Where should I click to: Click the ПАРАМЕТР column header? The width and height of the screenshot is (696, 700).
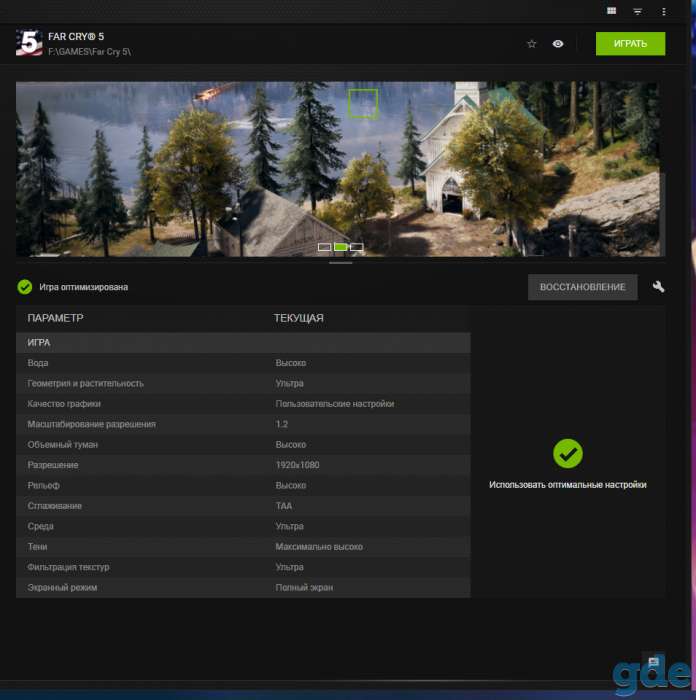tap(55, 318)
